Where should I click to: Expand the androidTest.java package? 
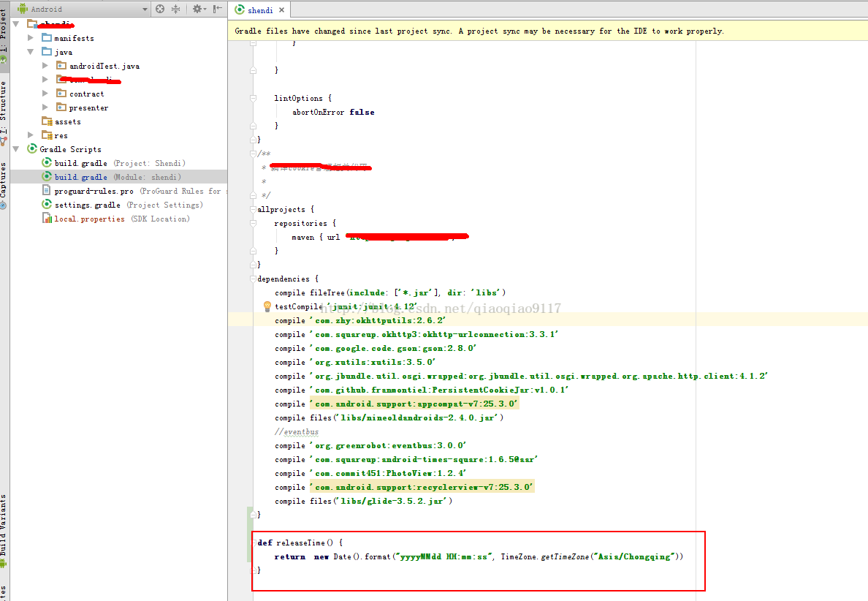(x=45, y=65)
